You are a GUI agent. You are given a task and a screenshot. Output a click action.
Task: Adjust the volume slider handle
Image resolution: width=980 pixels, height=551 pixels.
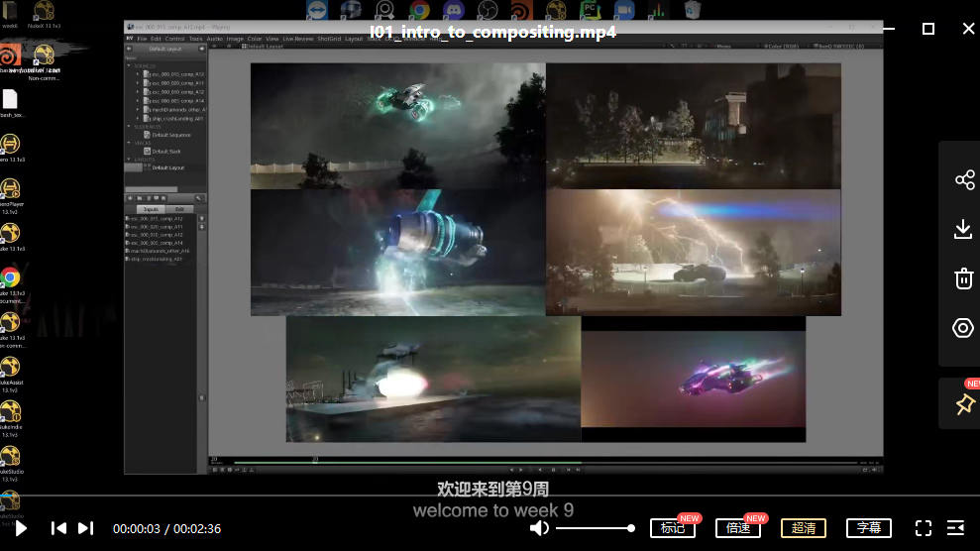pos(631,528)
